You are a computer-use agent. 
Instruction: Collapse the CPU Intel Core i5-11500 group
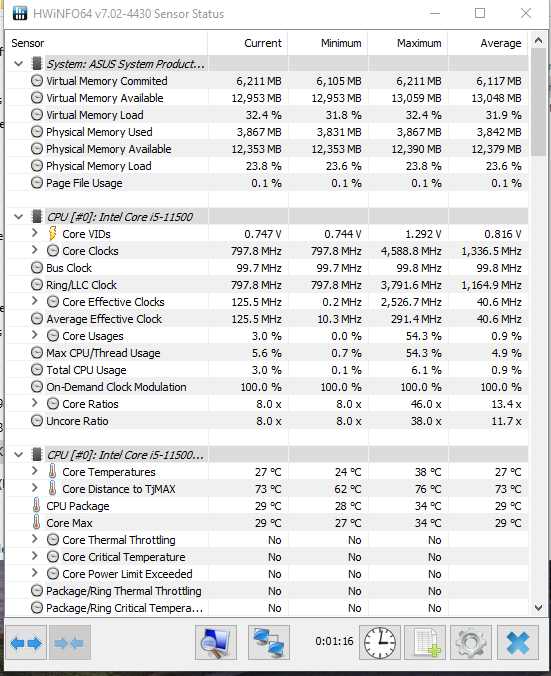click(x=19, y=216)
